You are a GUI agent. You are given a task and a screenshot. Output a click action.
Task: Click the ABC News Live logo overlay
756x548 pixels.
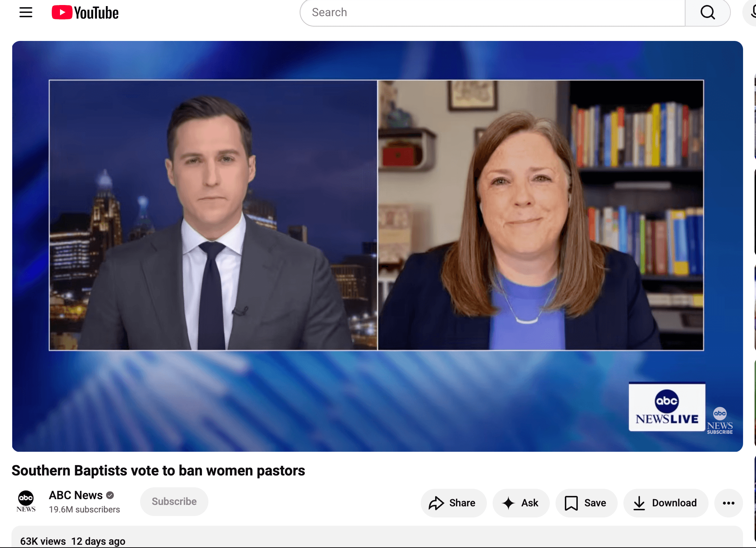[667, 407]
